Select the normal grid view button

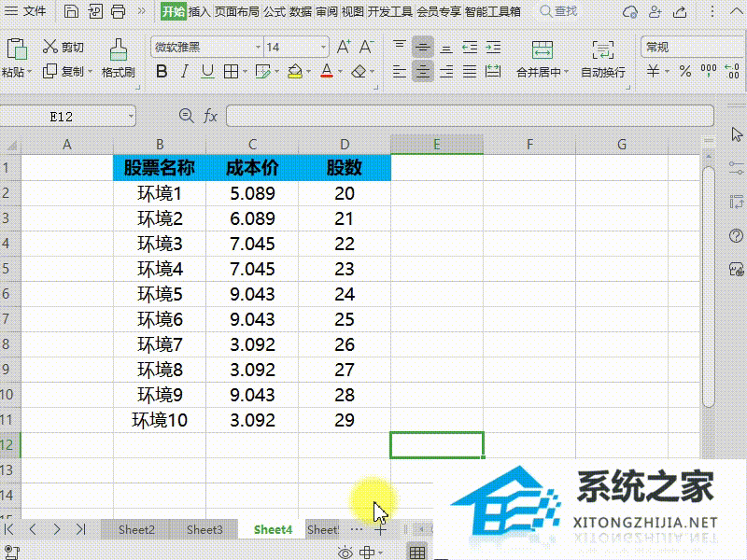(x=417, y=552)
